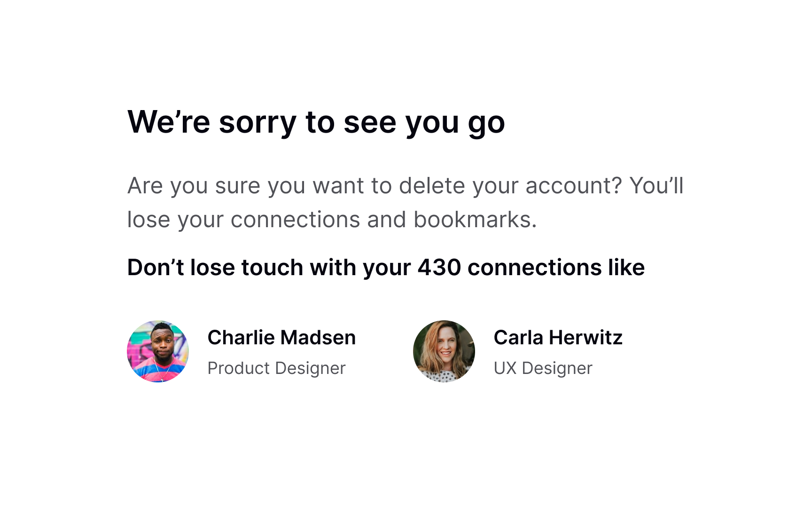Image resolution: width=812 pixels, height=508 pixels.
Task: Click the surname "Herwitz"
Action: (586, 338)
